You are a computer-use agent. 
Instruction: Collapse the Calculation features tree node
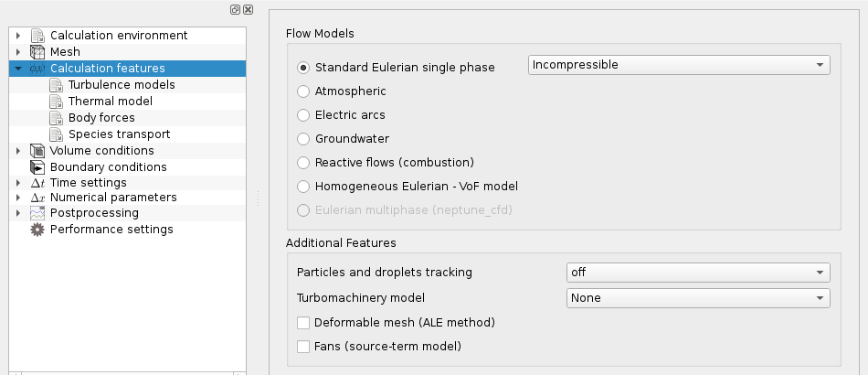[x=18, y=69]
